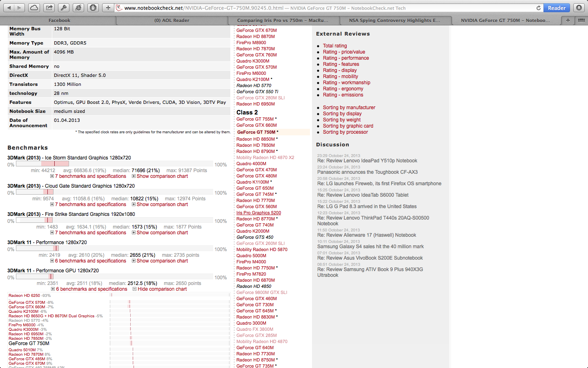Screen dimensions: 588x368
Task: Open the Rating - performance link
Action: pyautogui.click(x=346, y=58)
